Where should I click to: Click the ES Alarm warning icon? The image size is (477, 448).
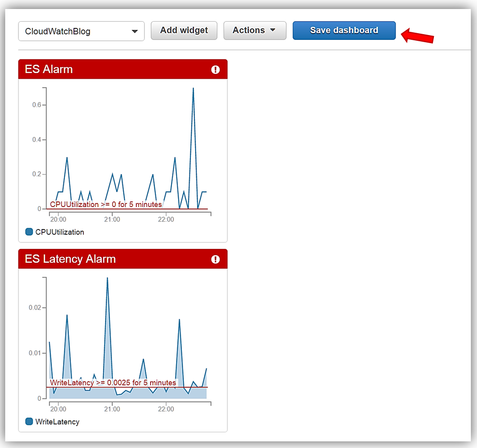(x=216, y=70)
